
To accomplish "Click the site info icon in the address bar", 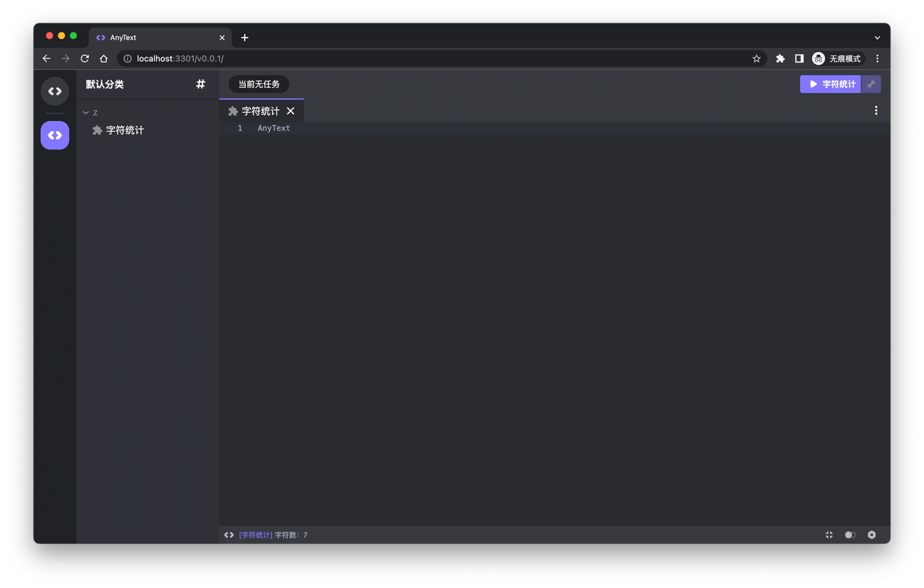I will (127, 58).
